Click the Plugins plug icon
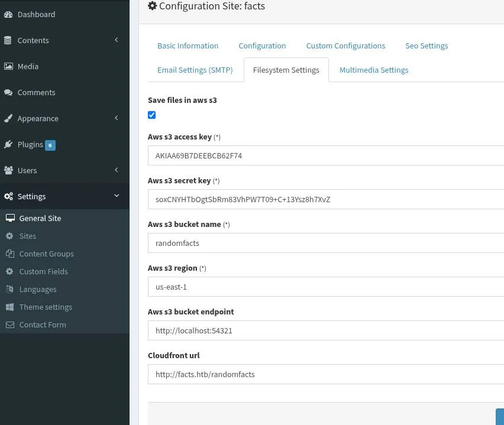 pyautogui.click(x=8, y=144)
